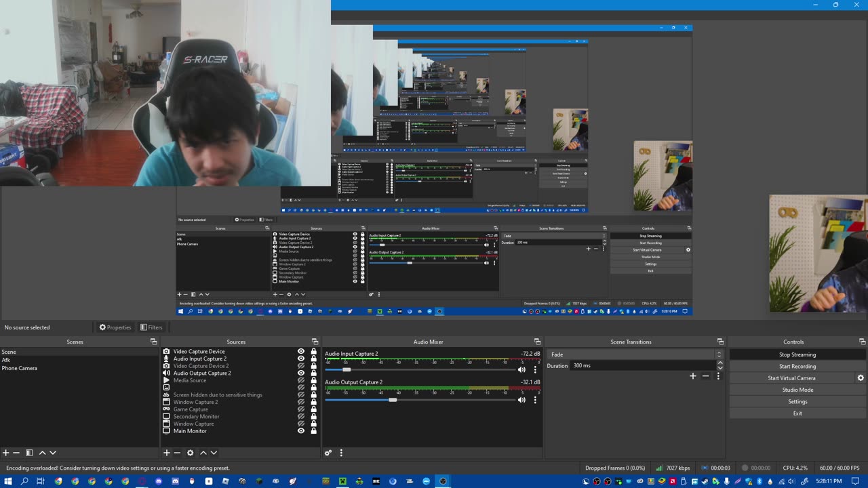This screenshot has width=868, height=488.
Task: Click the Duration 300 ms input field
Action: (643, 365)
